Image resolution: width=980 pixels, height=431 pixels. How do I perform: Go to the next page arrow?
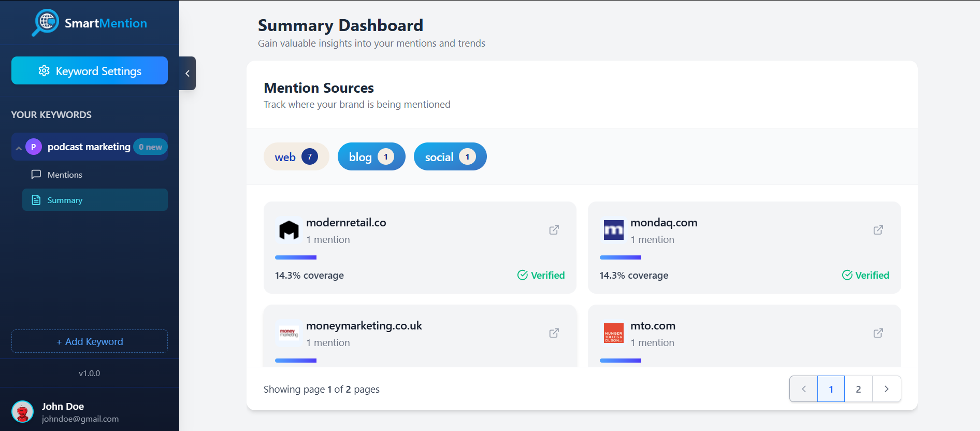pyautogui.click(x=886, y=389)
